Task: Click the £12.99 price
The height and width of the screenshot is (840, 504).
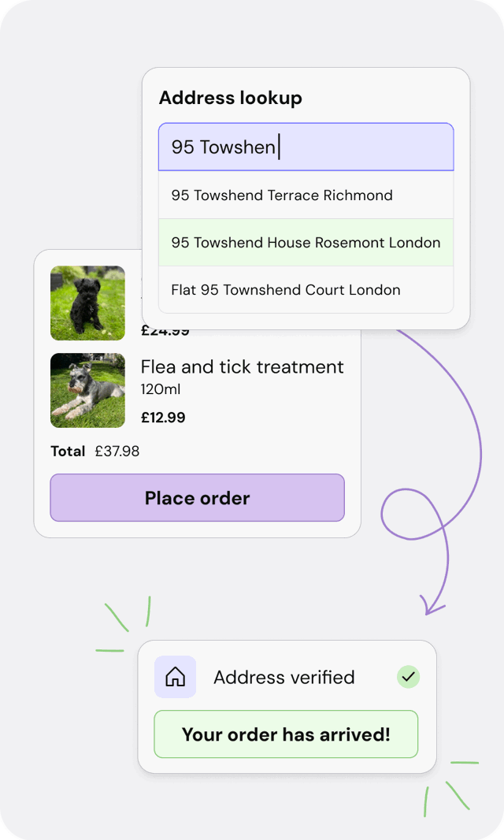Action: [163, 418]
